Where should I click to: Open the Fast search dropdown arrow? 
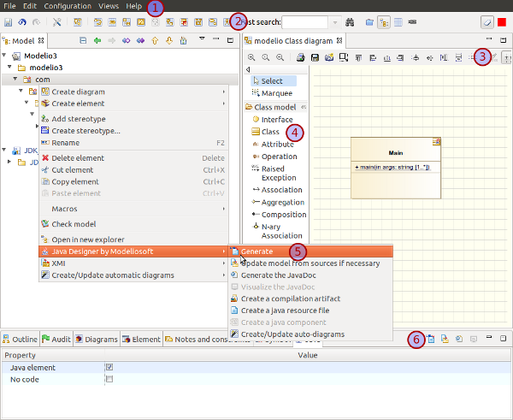pos(334,22)
